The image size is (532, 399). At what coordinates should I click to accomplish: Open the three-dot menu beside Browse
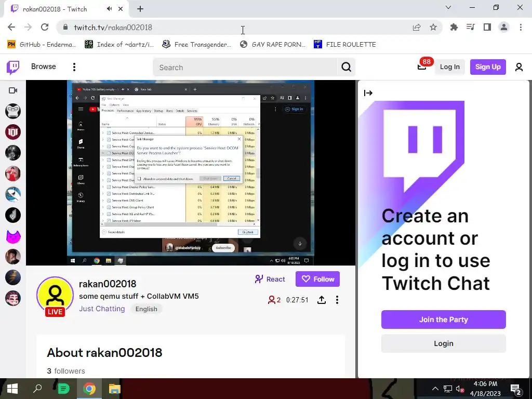click(x=74, y=67)
